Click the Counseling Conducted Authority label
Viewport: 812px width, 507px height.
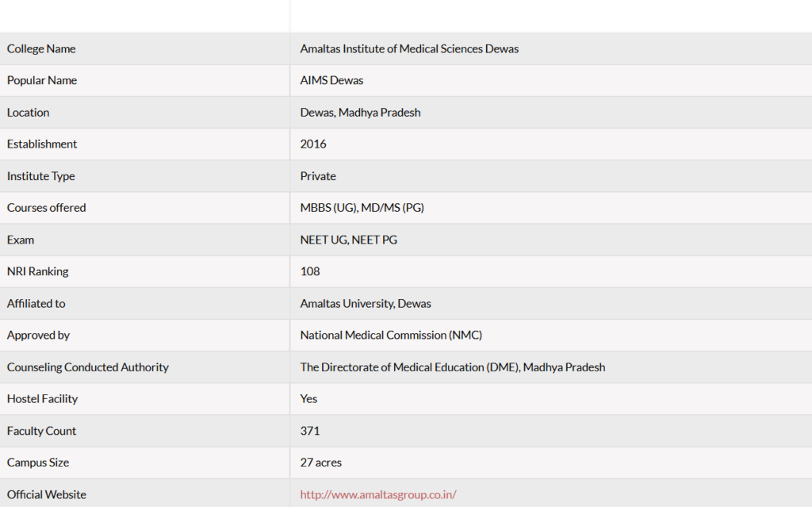click(88, 367)
